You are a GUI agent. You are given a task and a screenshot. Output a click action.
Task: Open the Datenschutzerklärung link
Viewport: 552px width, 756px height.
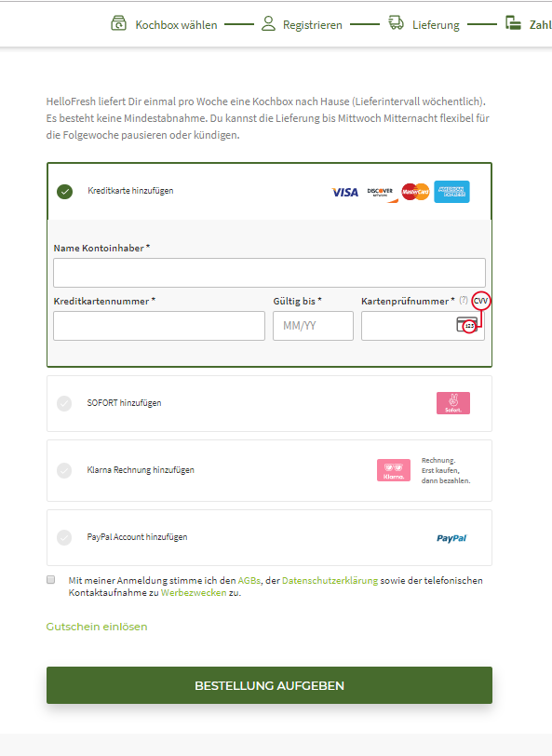tap(330, 581)
